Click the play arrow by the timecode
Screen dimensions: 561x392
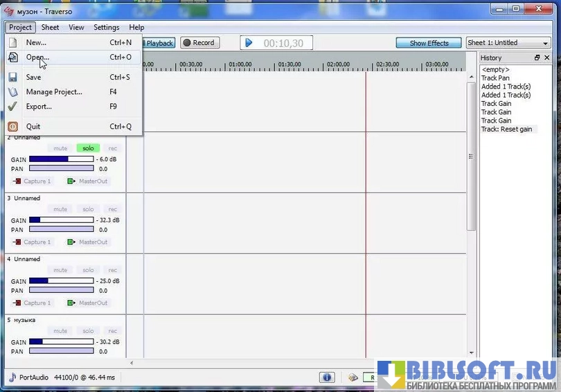[249, 43]
